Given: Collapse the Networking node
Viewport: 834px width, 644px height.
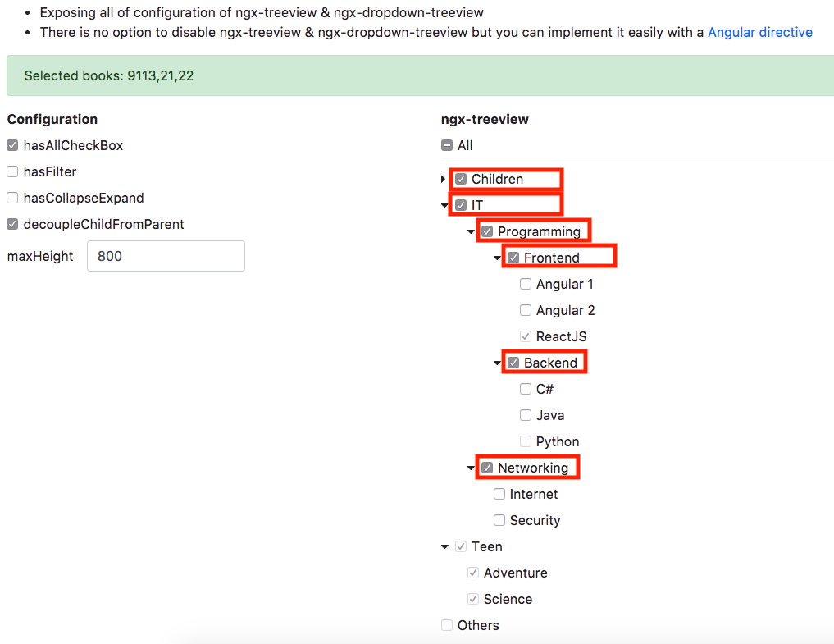Looking at the screenshot, I should point(471,467).
